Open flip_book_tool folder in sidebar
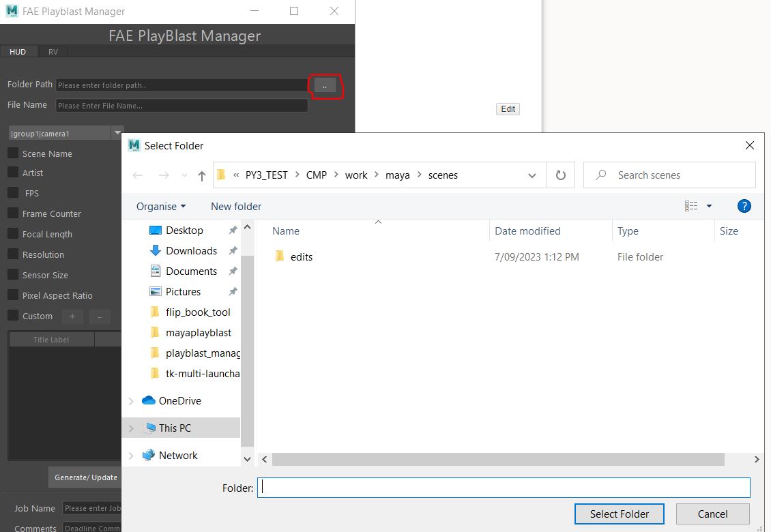This screenshot has width=771, height=532. pyautogui.click(x=198, y=312)
